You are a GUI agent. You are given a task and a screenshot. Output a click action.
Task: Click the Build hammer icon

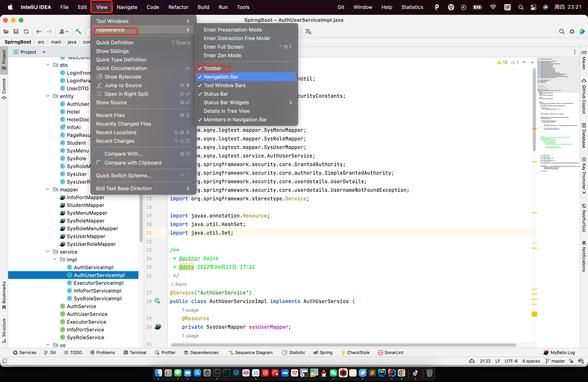(78, 32)
